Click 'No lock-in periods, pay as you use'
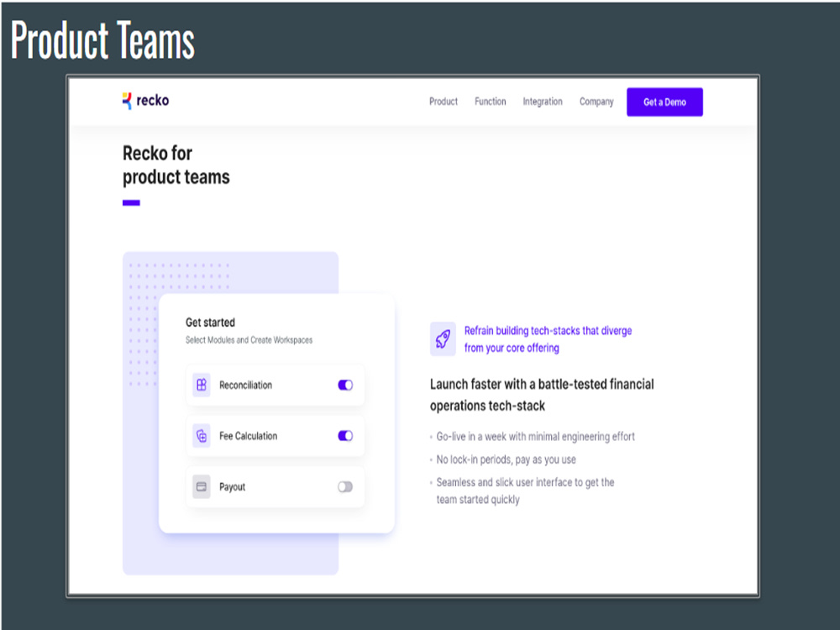Viewport: 840px width, 630px height. click(507, 459)
